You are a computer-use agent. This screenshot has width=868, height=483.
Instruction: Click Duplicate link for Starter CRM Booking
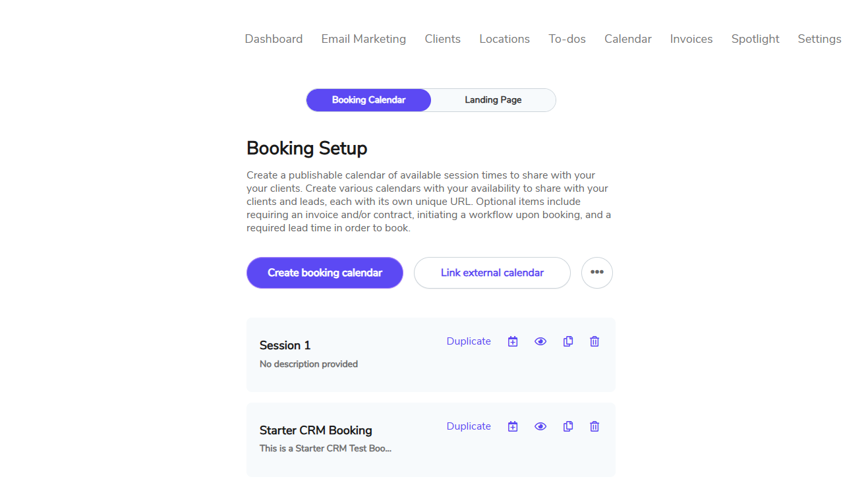pyautogui.click(x=469, y=426)
